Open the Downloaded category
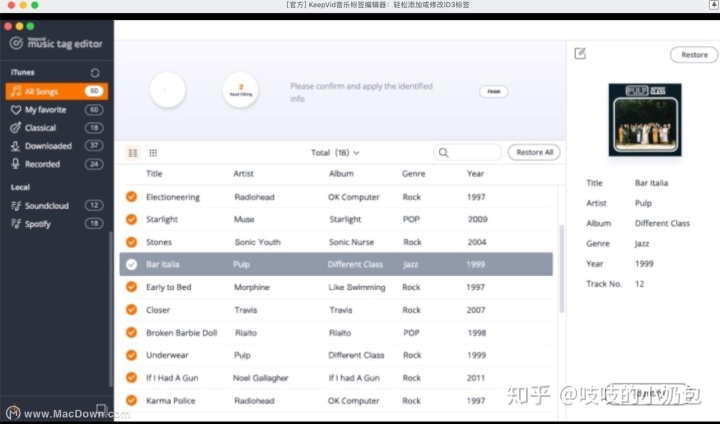Image resolution: width=720 pixels, height=424 pixels. click(56, 146)
